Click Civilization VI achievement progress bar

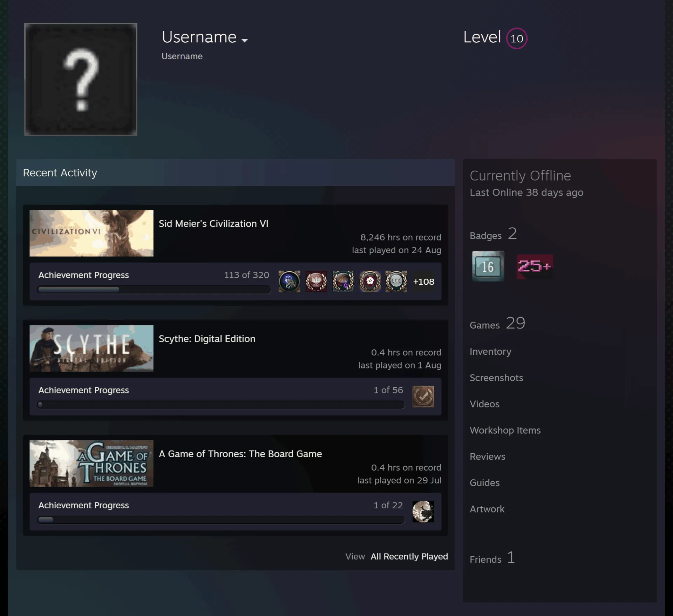point(154,290)
